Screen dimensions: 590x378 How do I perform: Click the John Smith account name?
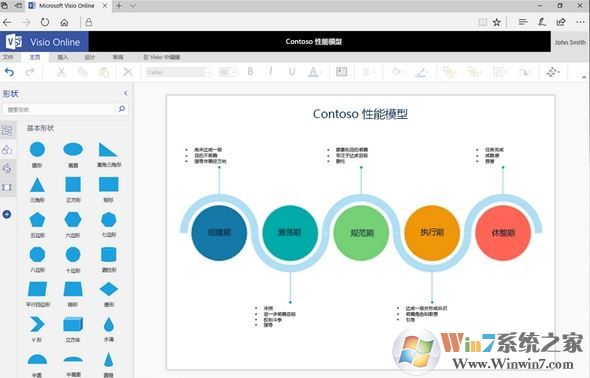click(570, 42)
